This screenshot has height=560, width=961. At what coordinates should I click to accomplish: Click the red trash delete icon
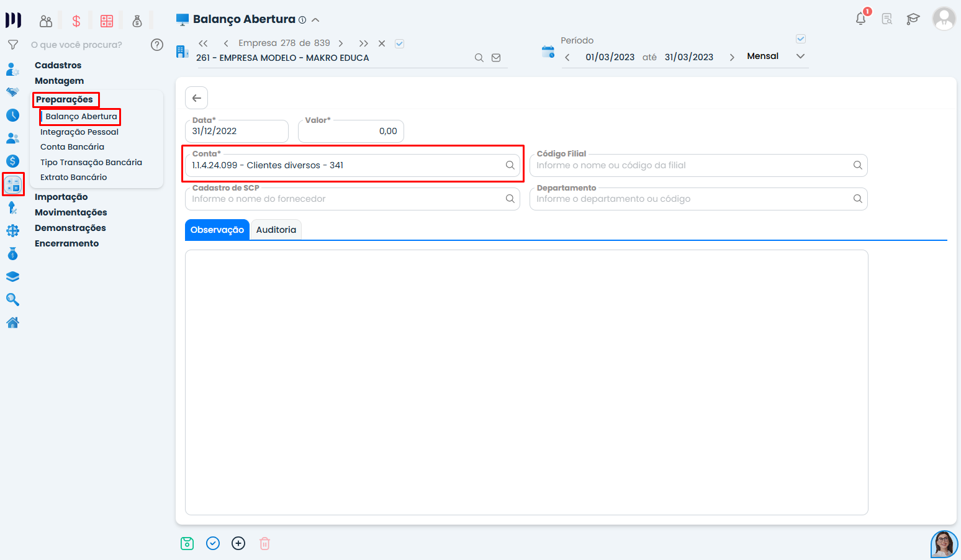[264, 544]
